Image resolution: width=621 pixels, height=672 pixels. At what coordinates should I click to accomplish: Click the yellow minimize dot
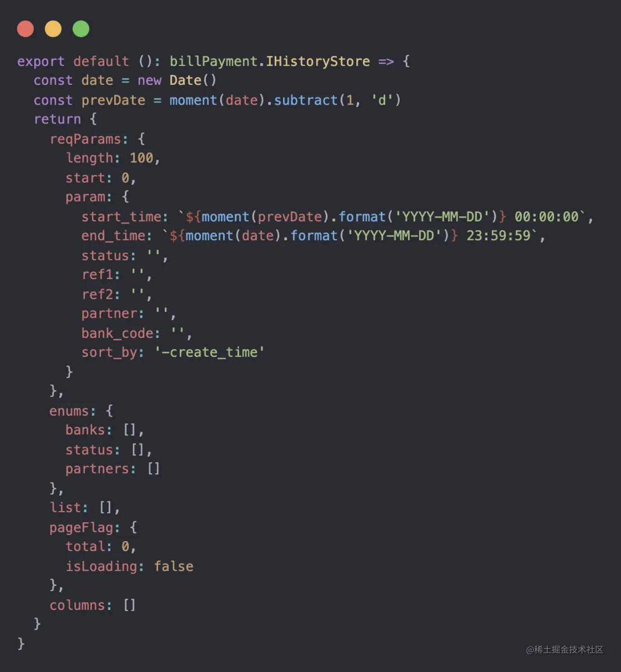53,29
